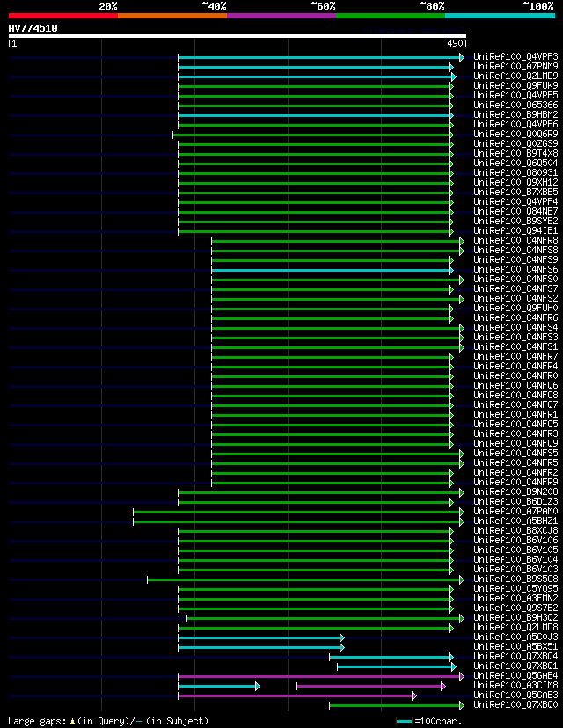The height and width of the screenshot is (728, 563).
Task: Select the UniRef100_Q84NB7 label
Action: [515, 211]
